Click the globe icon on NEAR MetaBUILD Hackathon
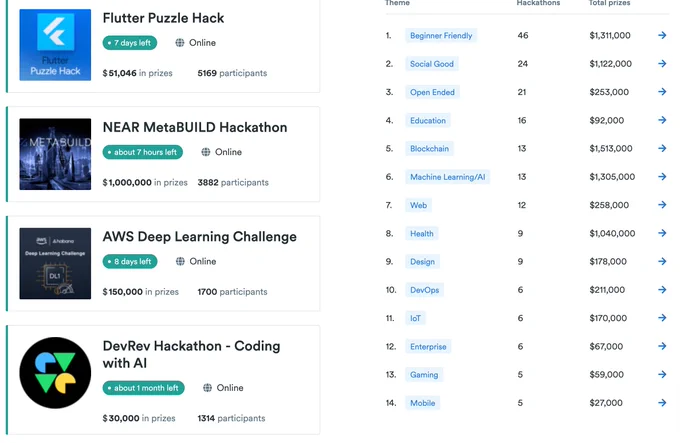Viewport: 680px width, 443px height. 206,152
